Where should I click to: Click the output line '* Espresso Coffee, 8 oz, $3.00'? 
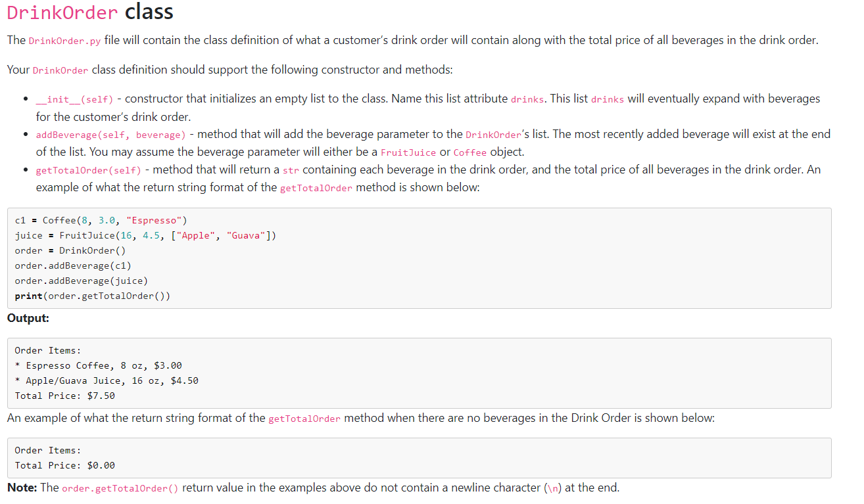98,365
